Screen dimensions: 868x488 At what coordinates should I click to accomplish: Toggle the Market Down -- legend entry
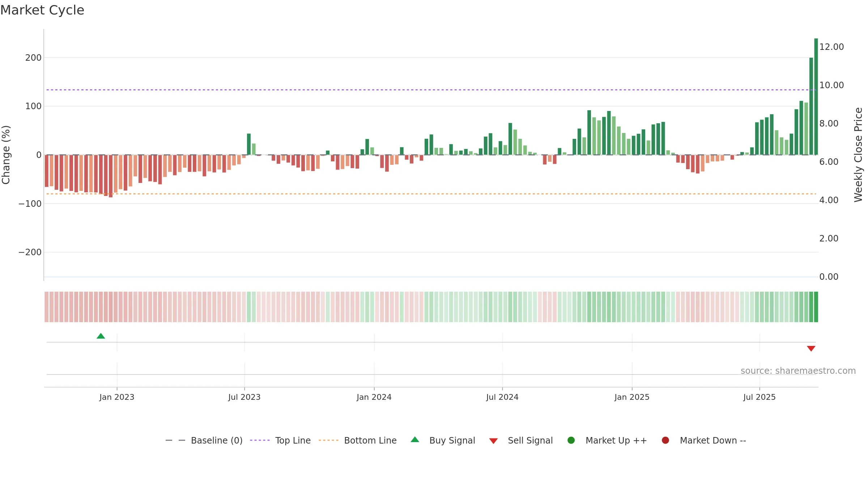point(704,440)
